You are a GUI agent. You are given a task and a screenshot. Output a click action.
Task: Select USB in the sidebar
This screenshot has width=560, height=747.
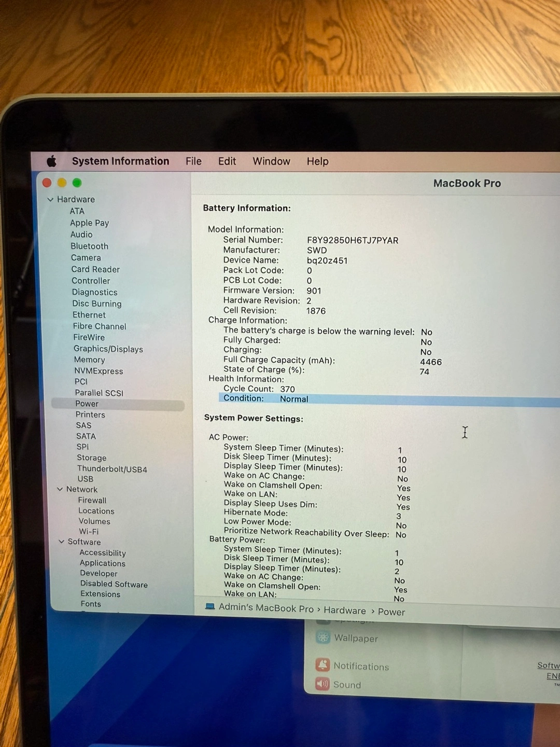(x=86, y=479)
